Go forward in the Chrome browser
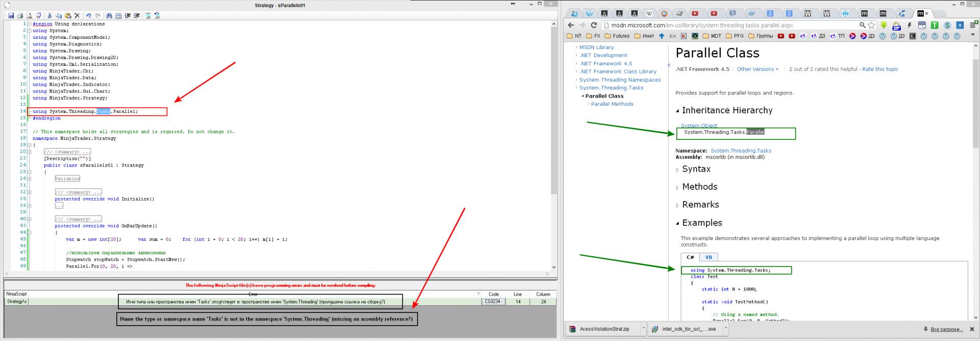Screen dimensions: 980x341 582,25
